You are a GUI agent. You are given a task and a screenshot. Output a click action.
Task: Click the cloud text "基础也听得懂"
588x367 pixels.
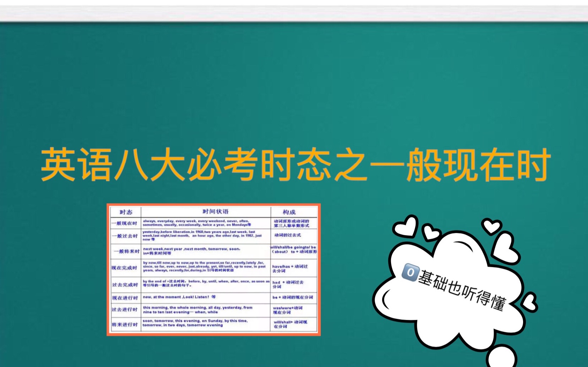tap(462, 290)
